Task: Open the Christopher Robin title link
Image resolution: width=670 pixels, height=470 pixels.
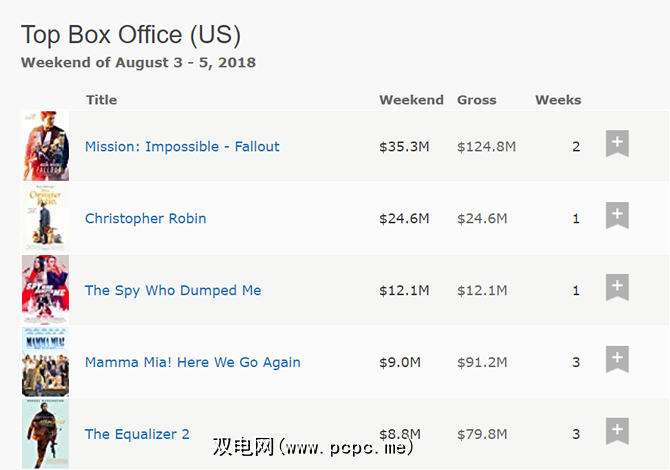Action: pos(145,219)
